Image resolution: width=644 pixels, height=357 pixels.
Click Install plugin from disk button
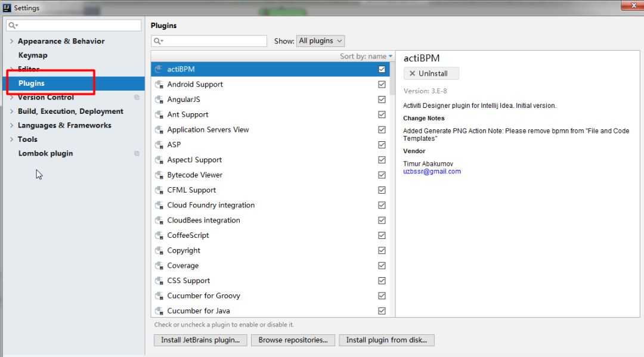pyautogui.click(x=386, y=340)
